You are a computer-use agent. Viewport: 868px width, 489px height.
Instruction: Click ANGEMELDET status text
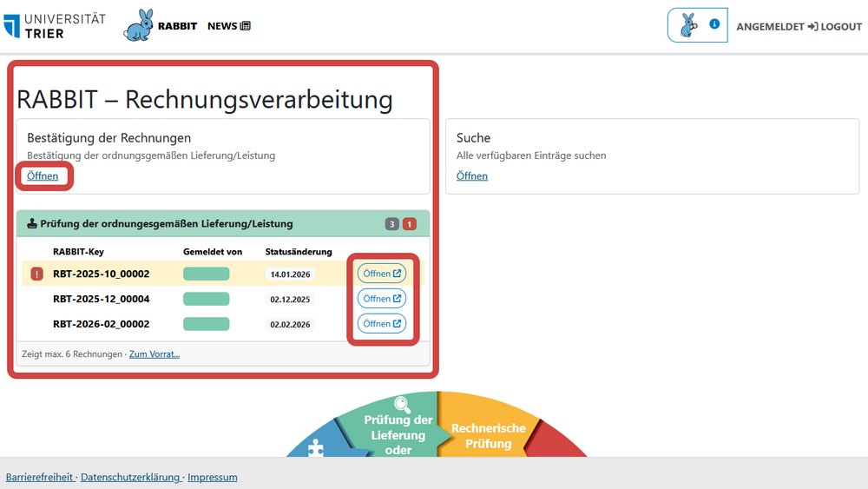(770, 27)
